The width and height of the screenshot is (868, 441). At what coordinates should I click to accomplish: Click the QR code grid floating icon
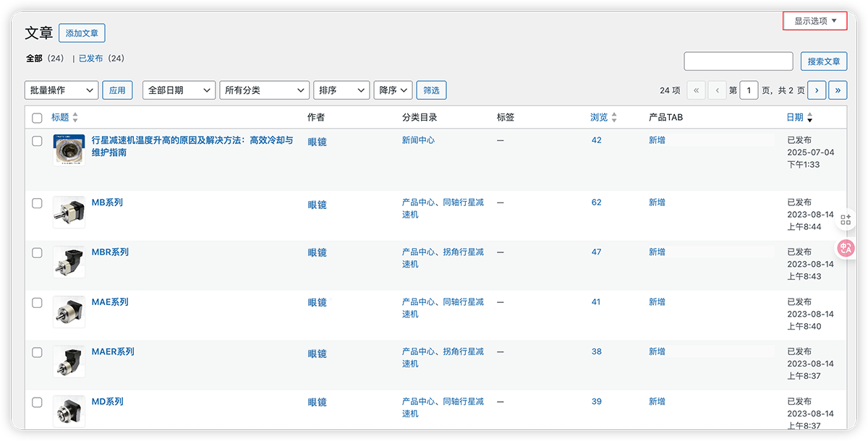tap(846, 220)
